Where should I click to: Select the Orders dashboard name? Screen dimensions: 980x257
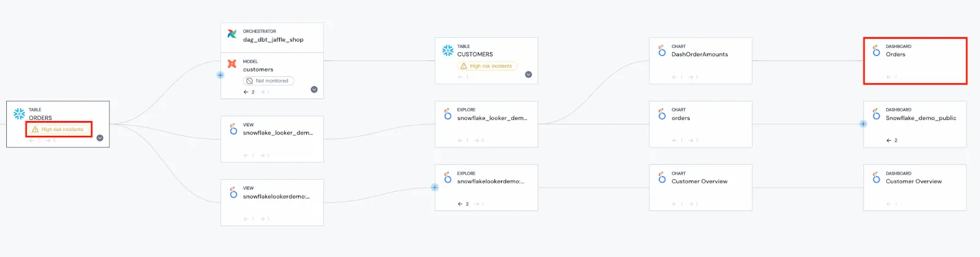[x=895, y=54]
